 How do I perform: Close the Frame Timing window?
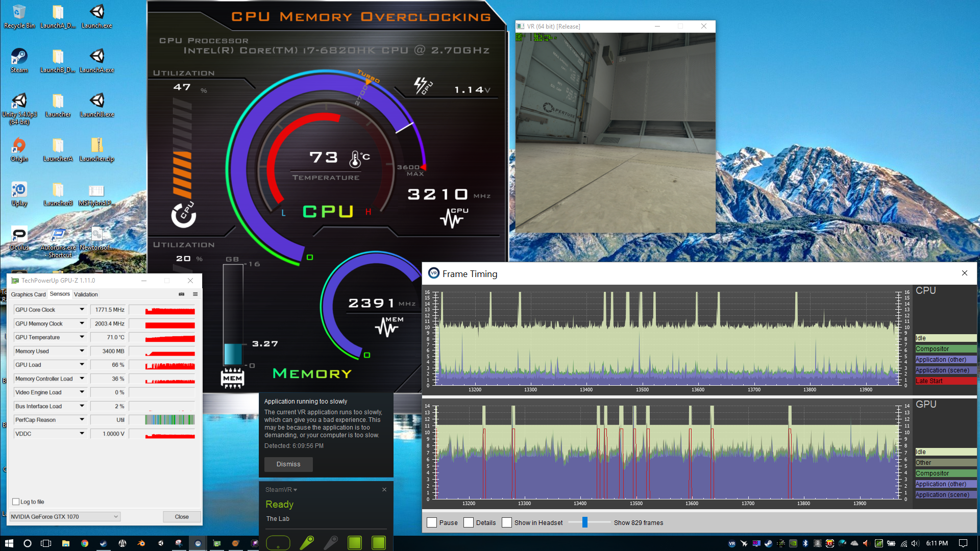tap(965, 273)
